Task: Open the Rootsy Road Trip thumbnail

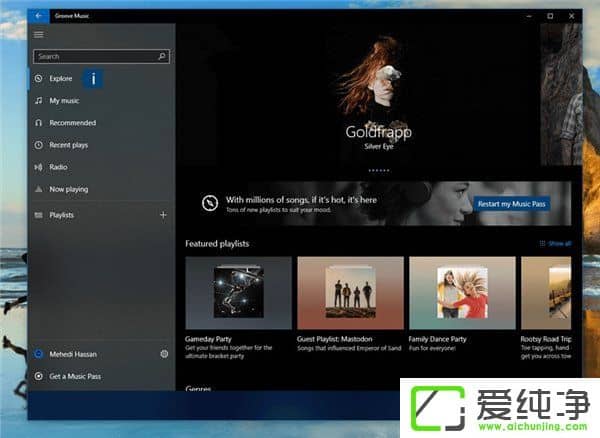Action: point(546,293)
